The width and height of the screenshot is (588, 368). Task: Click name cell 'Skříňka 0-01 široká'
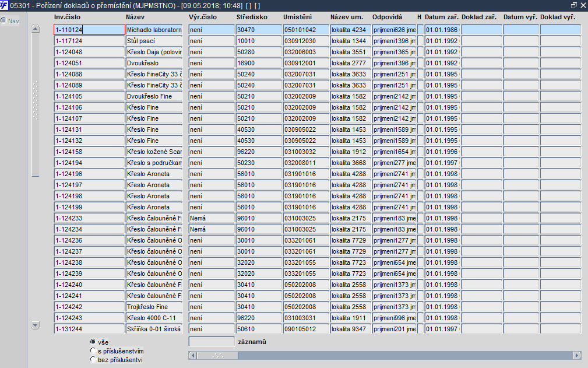click(154, 329)
